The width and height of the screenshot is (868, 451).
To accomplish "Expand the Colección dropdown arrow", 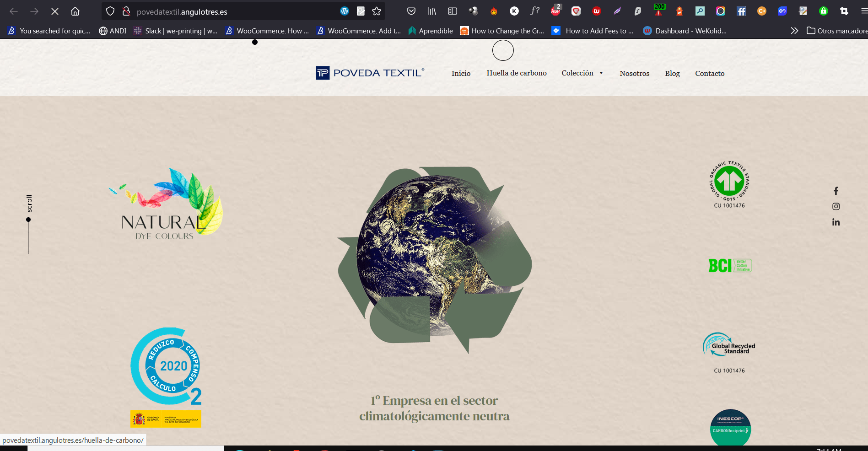I will point(601,73).
